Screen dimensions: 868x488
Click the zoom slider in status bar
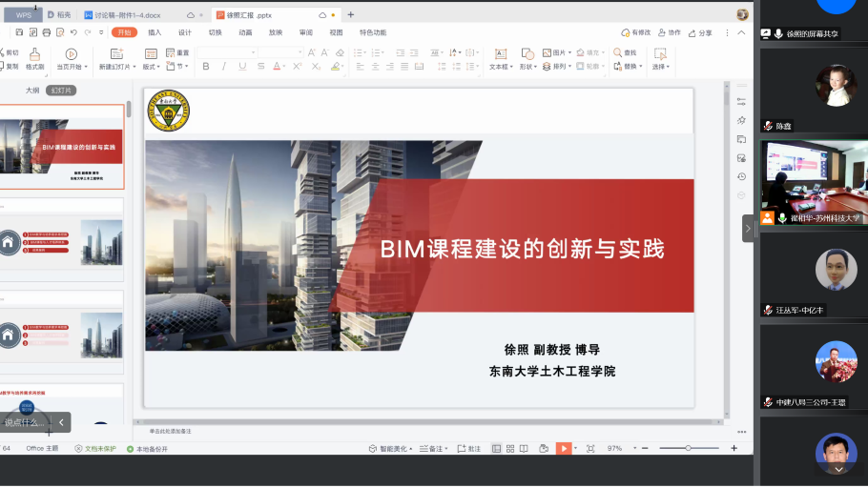click(x=689, y=448)
